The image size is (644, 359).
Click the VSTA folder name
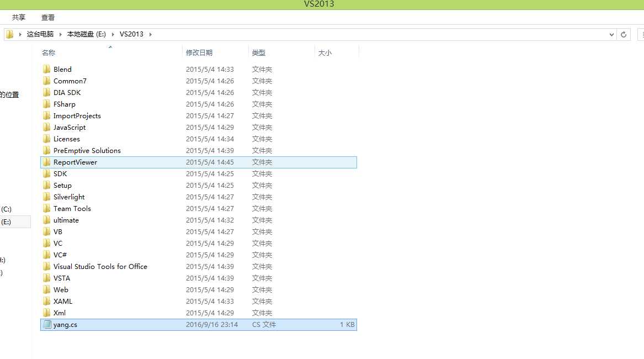tap(62, 278)
